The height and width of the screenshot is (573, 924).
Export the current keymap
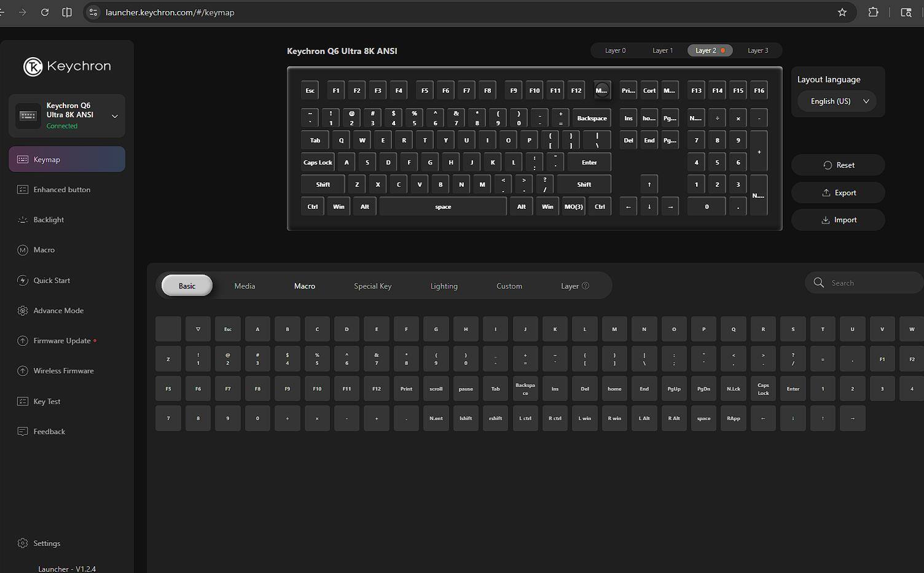coord(838,193)
